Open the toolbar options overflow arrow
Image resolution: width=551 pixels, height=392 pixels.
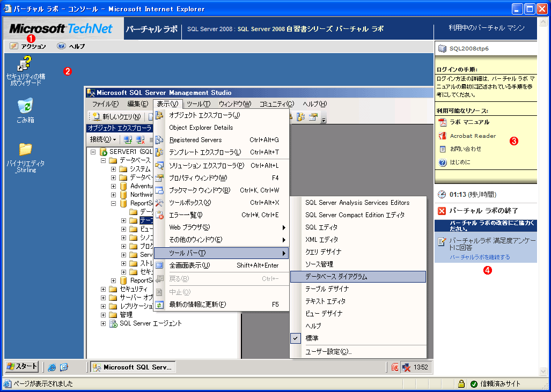tap(324, 119)
